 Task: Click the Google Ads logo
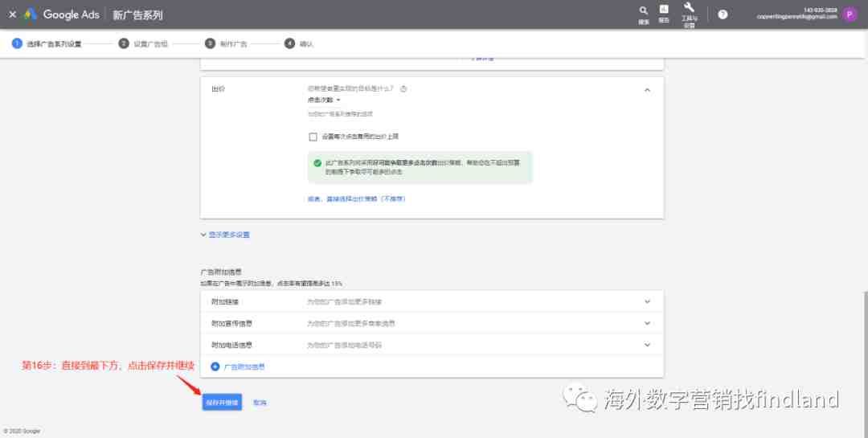click(x=63, y=14)
